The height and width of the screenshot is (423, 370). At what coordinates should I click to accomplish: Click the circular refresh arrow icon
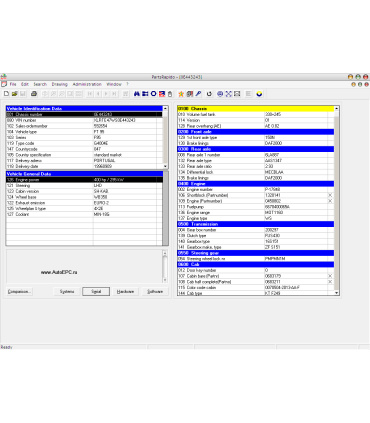[x=209, y=94]
